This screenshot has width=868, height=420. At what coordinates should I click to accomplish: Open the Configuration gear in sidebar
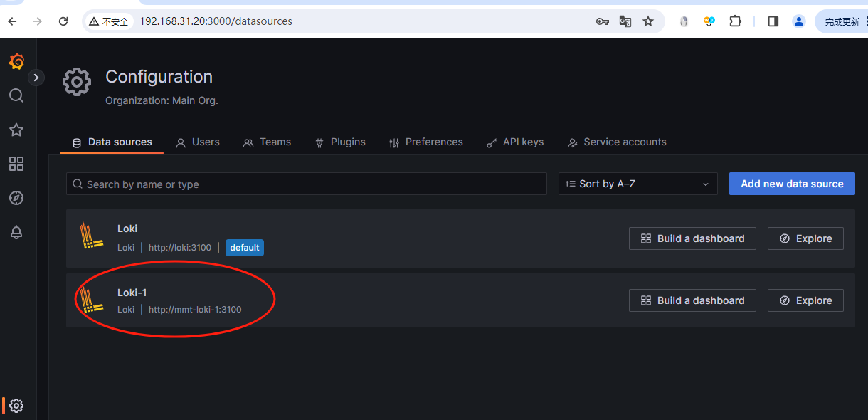(16, 406)
